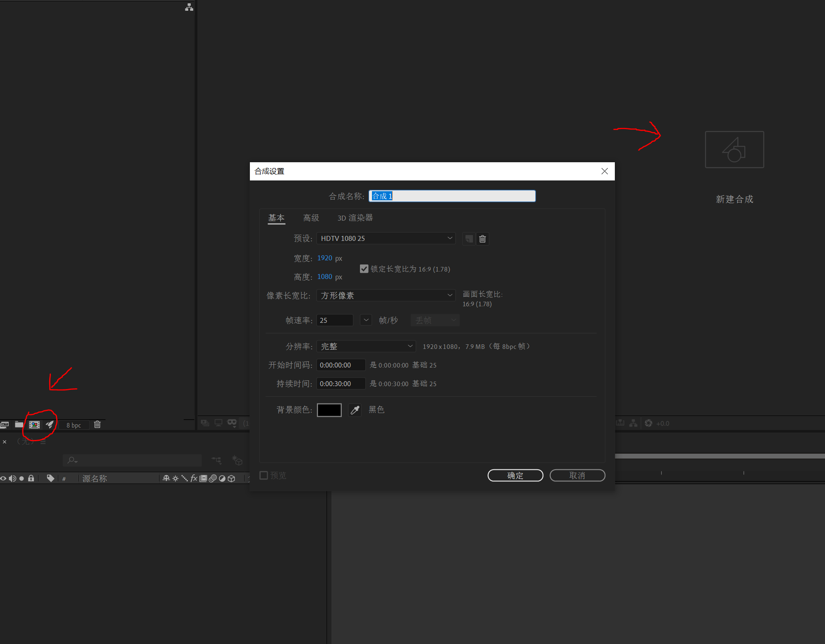Screen dimensions: 825x644
Task: Click the 8 bpc color depth button
Action: tap(74, 425)
